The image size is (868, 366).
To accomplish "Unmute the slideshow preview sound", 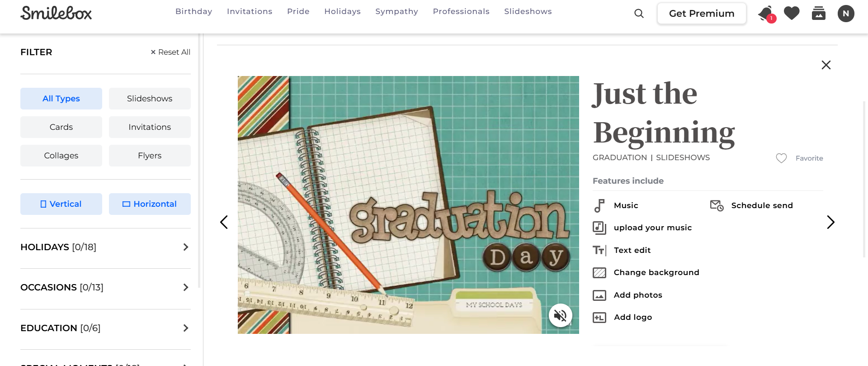I will click(x=561, y=315).
